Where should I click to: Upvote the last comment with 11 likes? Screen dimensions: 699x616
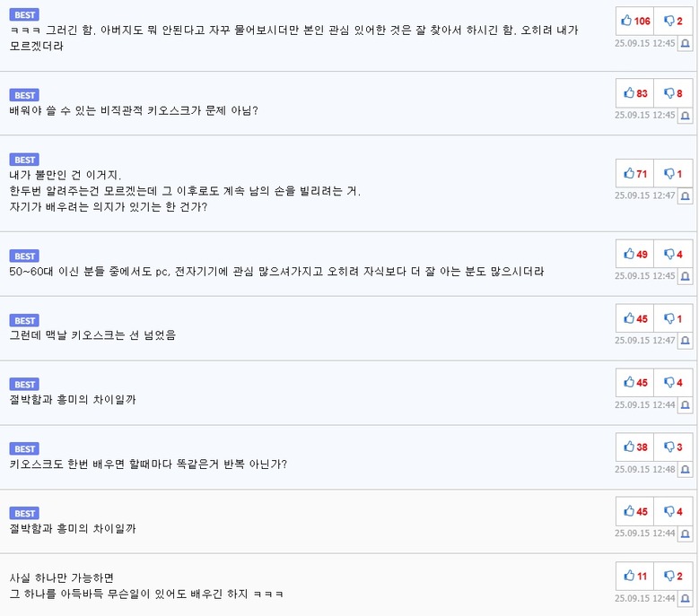[x=634, y=576]
